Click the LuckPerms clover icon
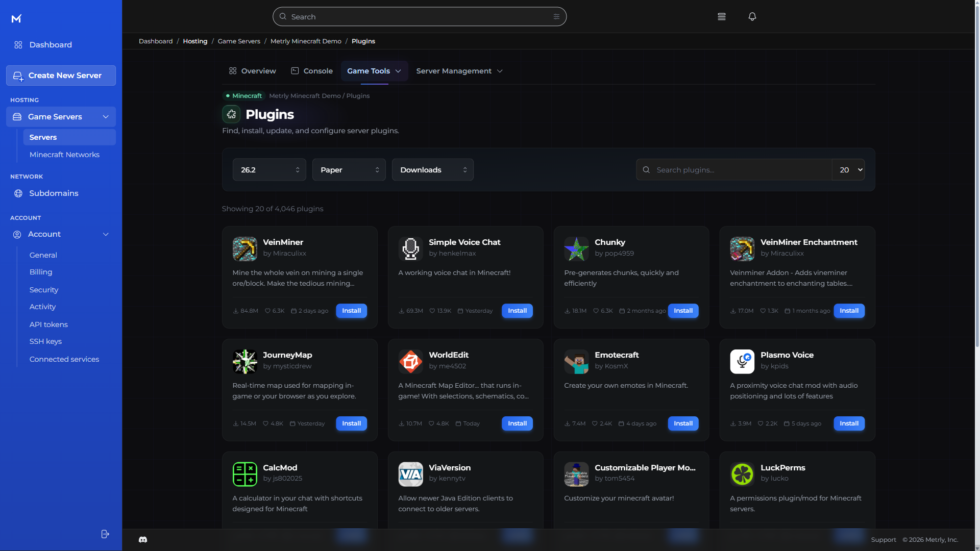980x551 pixels. pyautogui.click(x=743, y=474)
